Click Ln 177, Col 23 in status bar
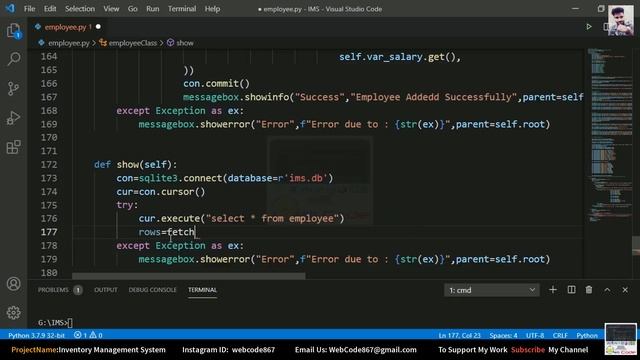 (460, 335)
